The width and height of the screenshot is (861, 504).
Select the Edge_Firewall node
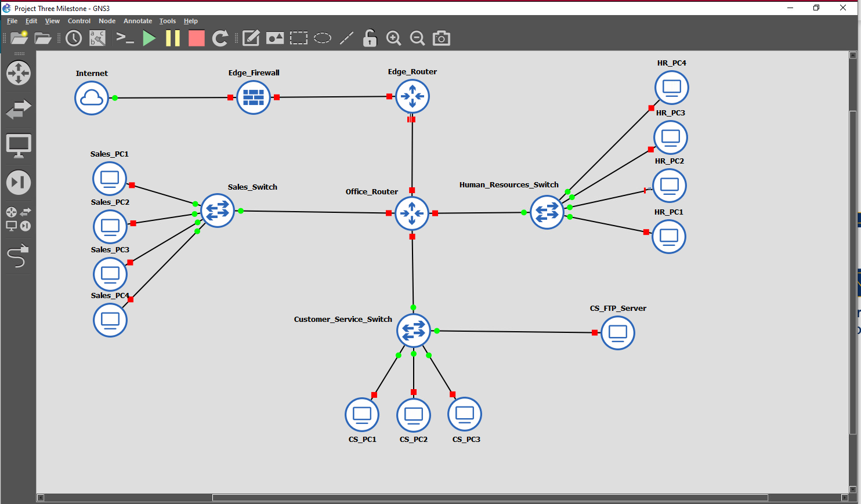tap(254, 97)
